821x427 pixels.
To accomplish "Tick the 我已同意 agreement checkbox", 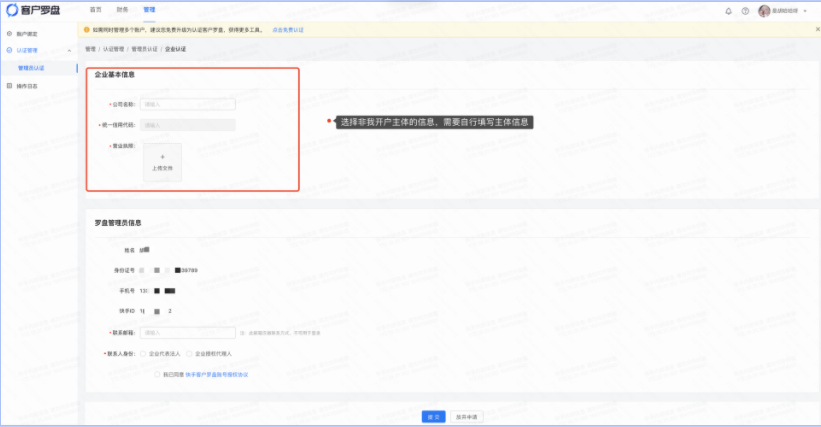I will [157, 375].
